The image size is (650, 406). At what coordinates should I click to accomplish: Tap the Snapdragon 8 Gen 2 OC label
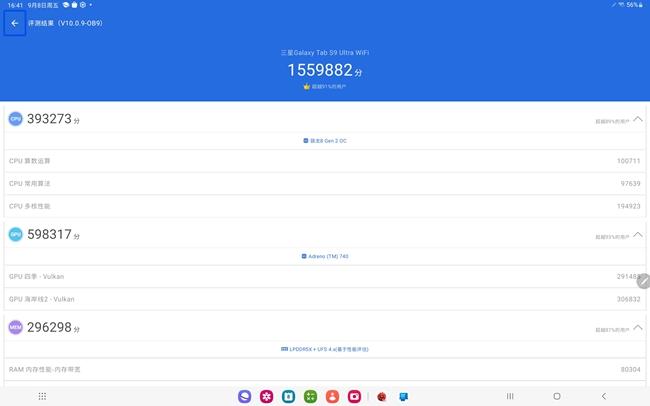click(x=328, y=141)
